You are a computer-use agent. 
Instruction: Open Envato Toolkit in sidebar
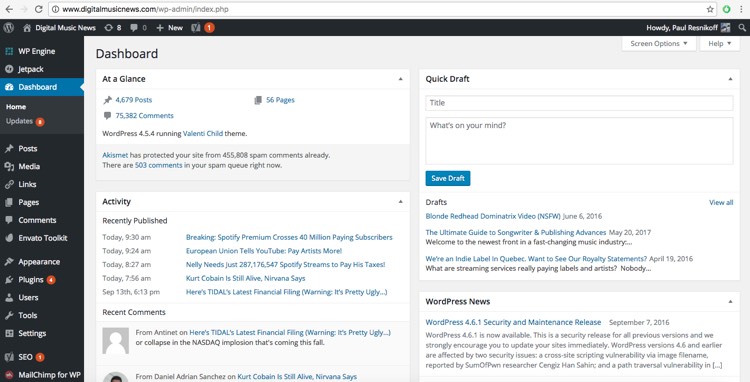(42, 238)
